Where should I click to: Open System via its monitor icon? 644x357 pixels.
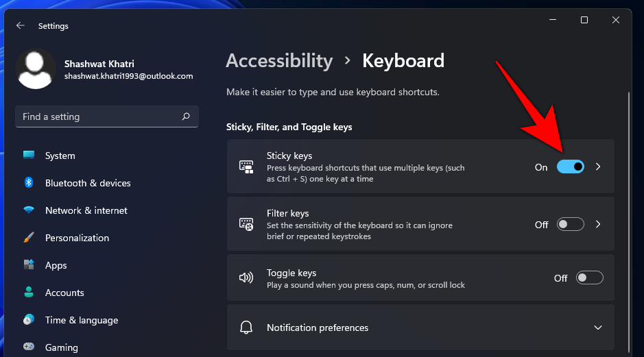[x=29, y=156]
